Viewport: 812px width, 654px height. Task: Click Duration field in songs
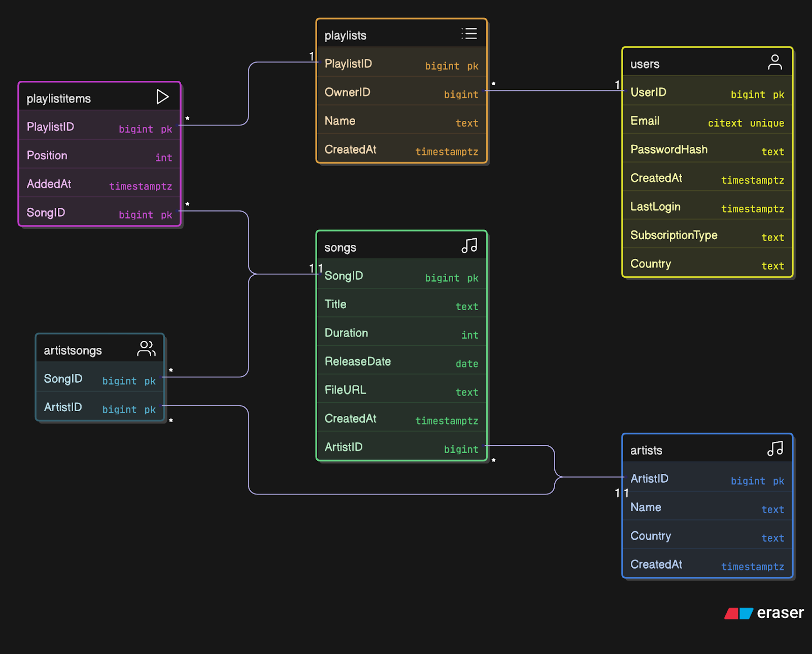click(x=401, y=332)
